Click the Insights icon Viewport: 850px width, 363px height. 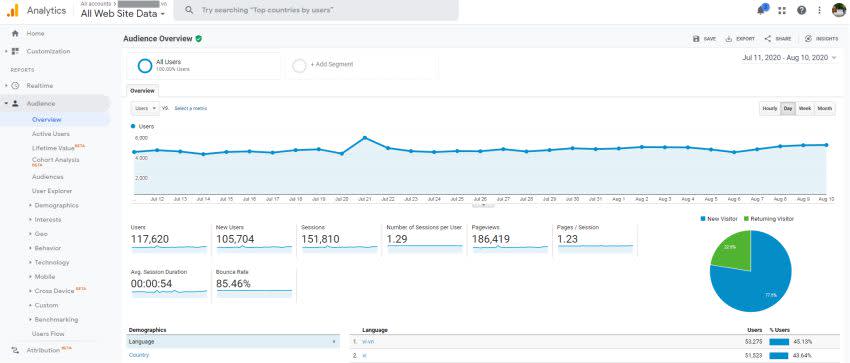click(x=808, y=39)
